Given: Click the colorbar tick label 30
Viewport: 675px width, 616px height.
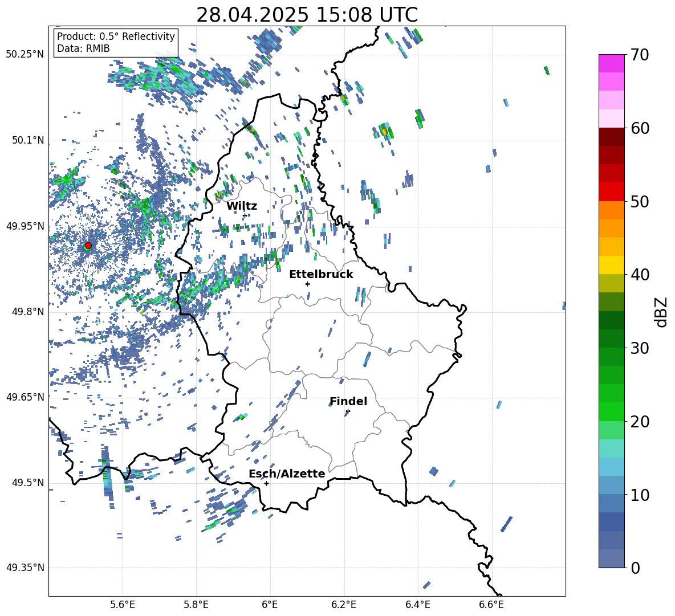Looking at the screenshot, I should (640, 348).
